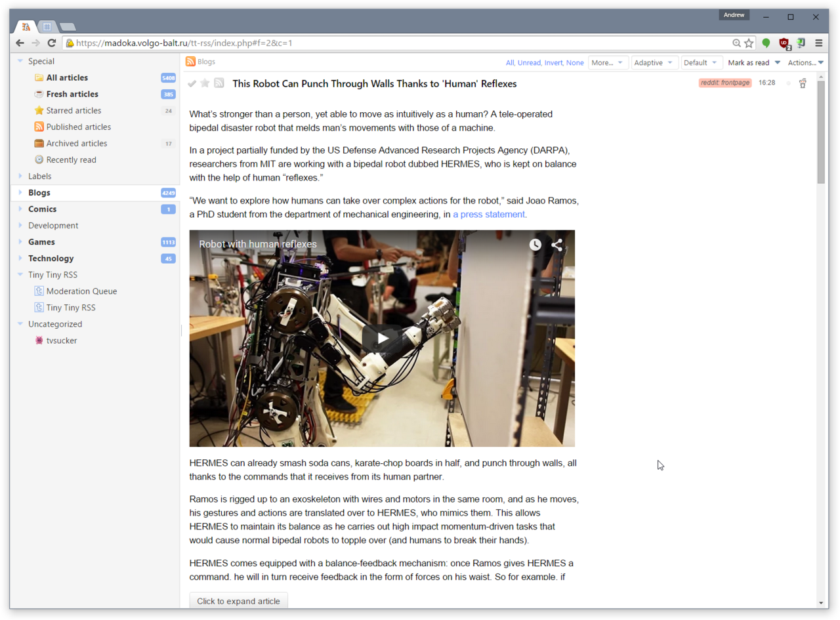Click the Tiny Tiny RSS feed icon
This screenshot has height=620, width=840.
pos(39,307)
